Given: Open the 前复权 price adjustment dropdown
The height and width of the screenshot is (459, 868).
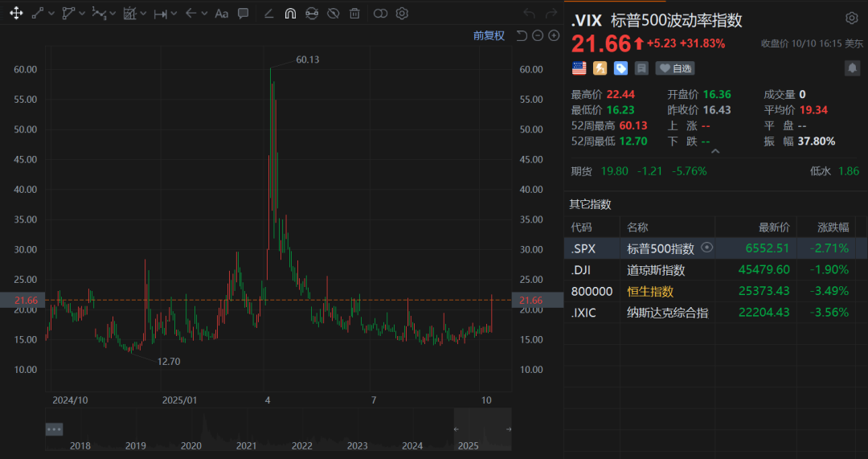Looking at the screenshot, I should (x=489, y=35).
